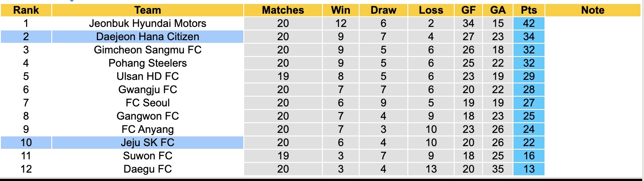
Task: Click the Rank column header
Action: (x=26, y=10)
